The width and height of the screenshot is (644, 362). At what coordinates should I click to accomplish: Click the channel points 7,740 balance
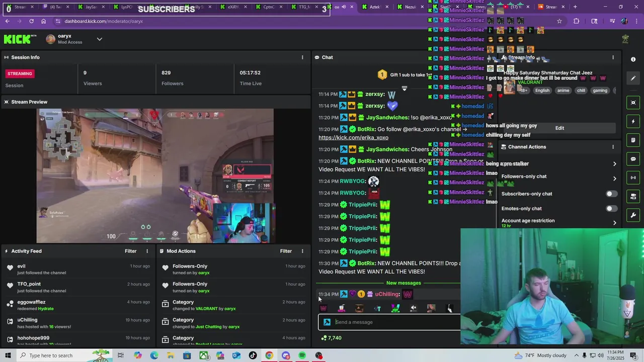pyautogui.click(x=332, y=338)
